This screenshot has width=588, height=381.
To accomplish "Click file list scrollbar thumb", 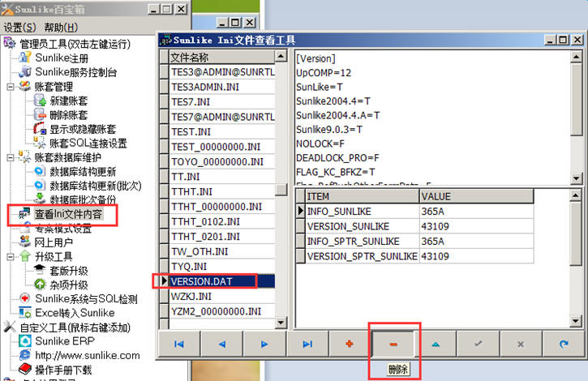I will 281,189.
